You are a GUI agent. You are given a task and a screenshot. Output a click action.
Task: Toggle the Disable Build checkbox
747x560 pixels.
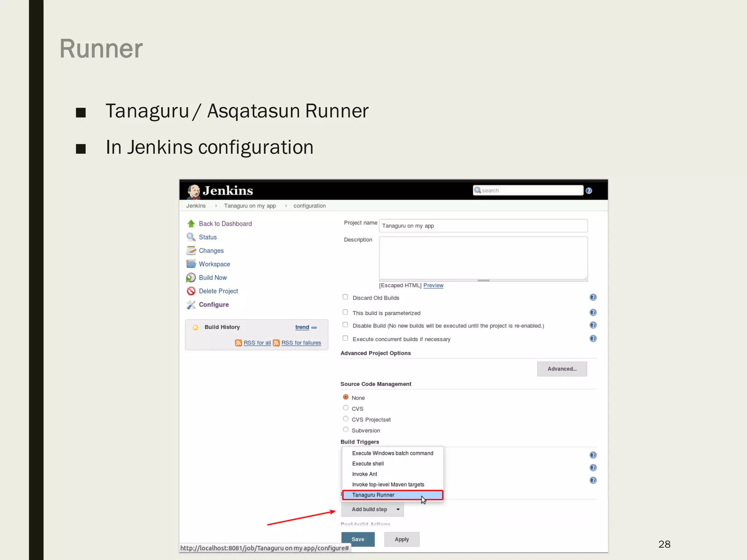coord(345,325)
